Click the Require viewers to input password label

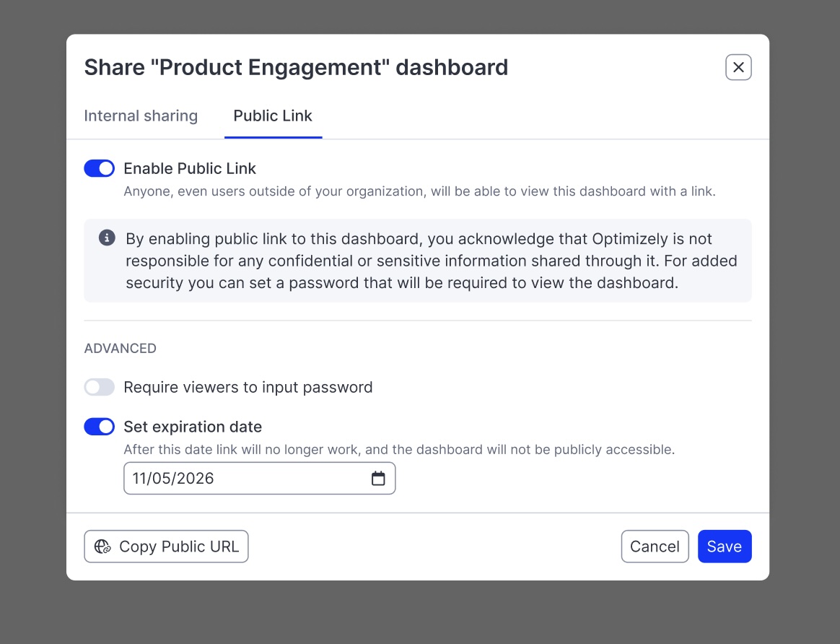pyautogui.click(x=248, y=387)
